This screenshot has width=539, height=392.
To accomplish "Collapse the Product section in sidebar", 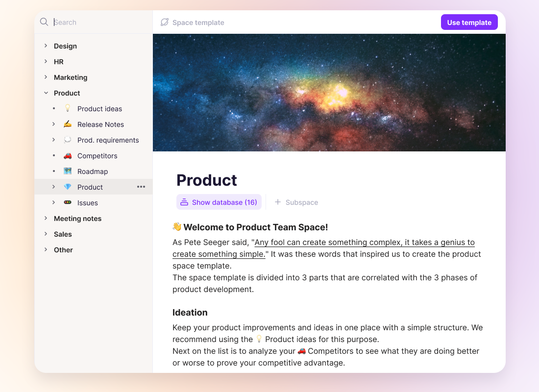I will (46, 93).
